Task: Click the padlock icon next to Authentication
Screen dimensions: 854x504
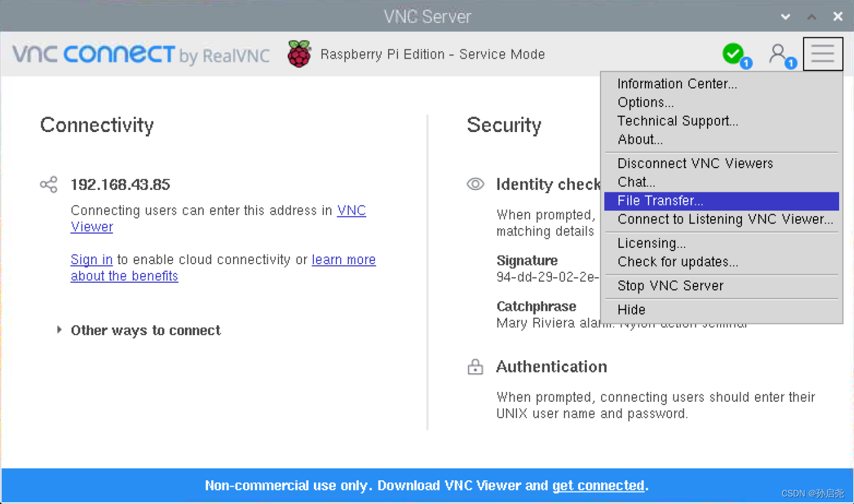Action: (475, 367)
